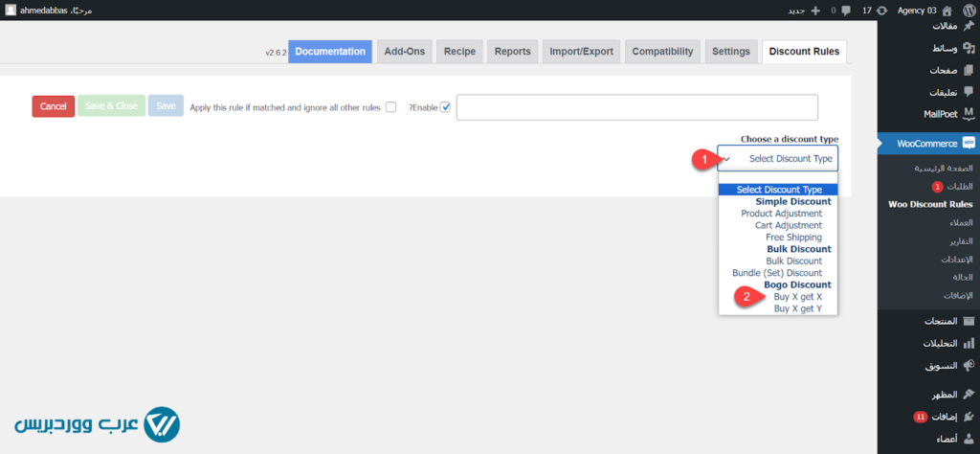
Task: Click the WooCommerce woo icon
Action: pos(969,144)
